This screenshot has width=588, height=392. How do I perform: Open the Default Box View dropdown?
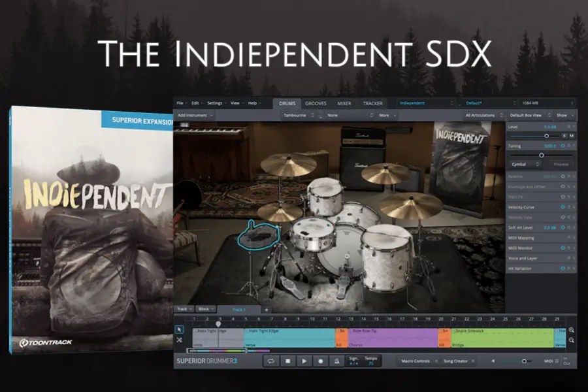[530, 115]
